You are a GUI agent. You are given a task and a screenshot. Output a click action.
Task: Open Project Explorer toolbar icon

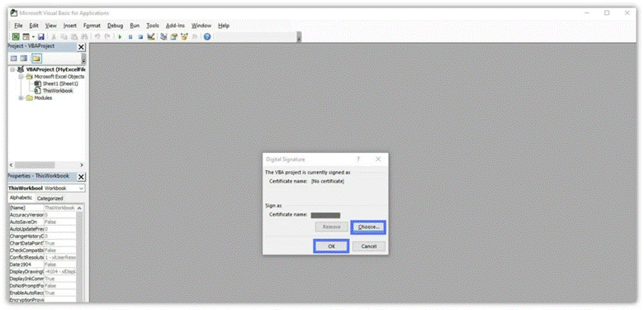pyautogui.click(x=163, y=36)
